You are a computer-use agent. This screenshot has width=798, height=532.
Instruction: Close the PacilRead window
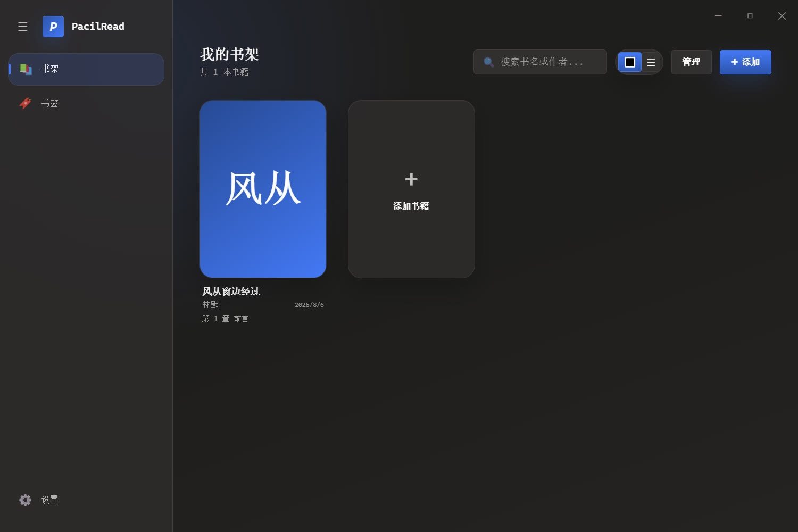(782, 16)
